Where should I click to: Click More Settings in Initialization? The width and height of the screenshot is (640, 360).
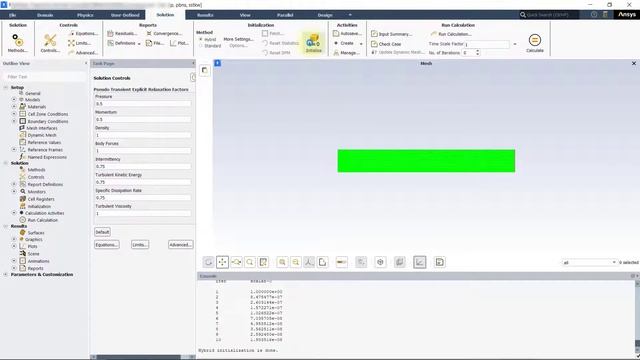[238, 39]
